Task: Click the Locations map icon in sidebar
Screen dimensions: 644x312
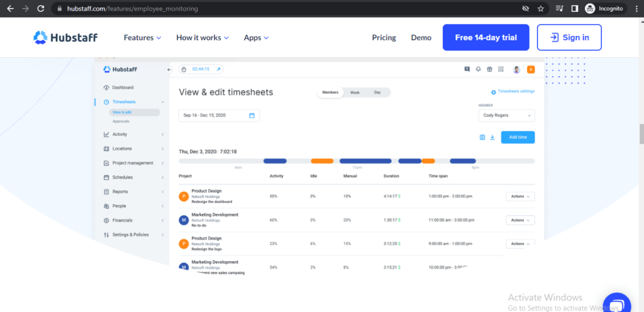Action: [106, 148]
